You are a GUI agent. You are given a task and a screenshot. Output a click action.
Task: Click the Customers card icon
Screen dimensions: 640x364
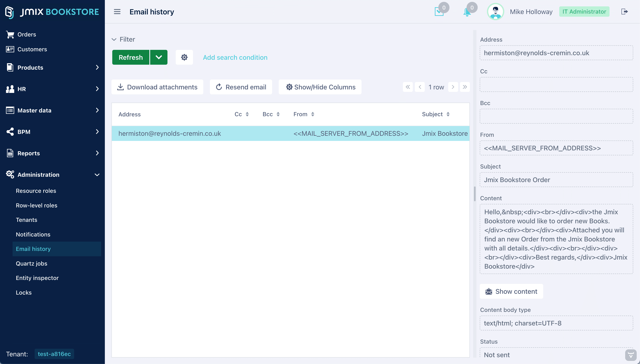tap(10, 49)
